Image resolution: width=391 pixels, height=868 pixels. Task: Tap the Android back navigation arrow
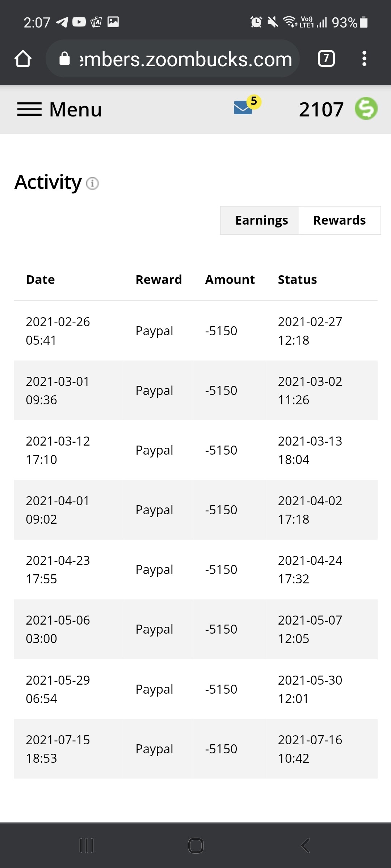[305, 846]
